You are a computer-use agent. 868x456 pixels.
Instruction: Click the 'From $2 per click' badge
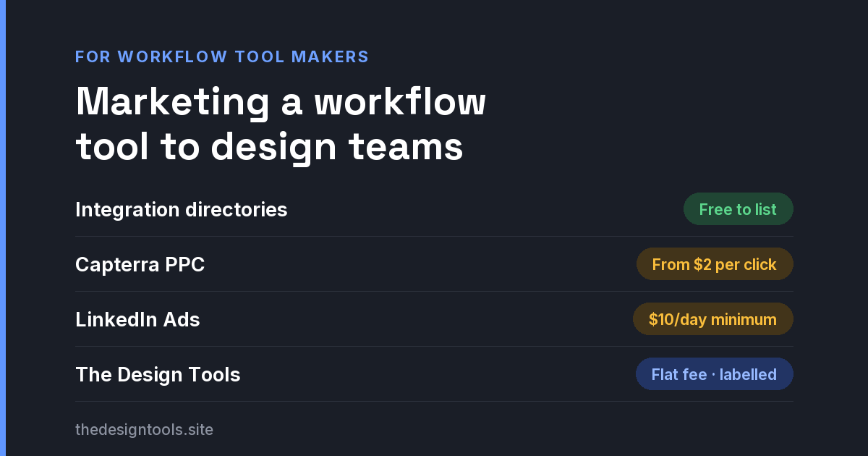click(715, 264)
